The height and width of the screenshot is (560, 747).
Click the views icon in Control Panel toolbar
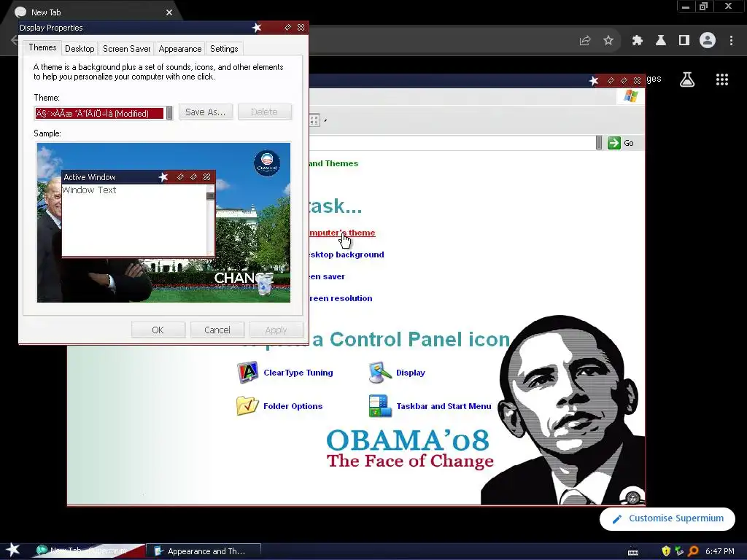pos(314,120)
